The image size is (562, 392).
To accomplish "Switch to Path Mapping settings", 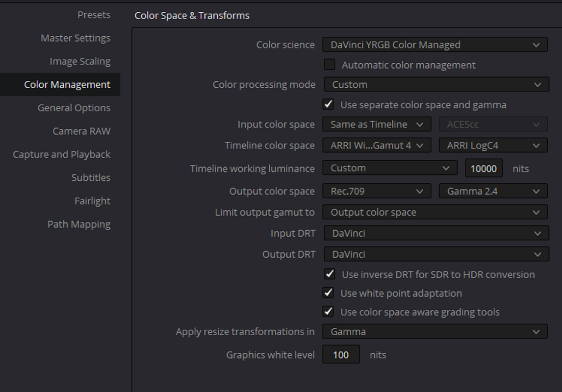I will coord(79,224).
